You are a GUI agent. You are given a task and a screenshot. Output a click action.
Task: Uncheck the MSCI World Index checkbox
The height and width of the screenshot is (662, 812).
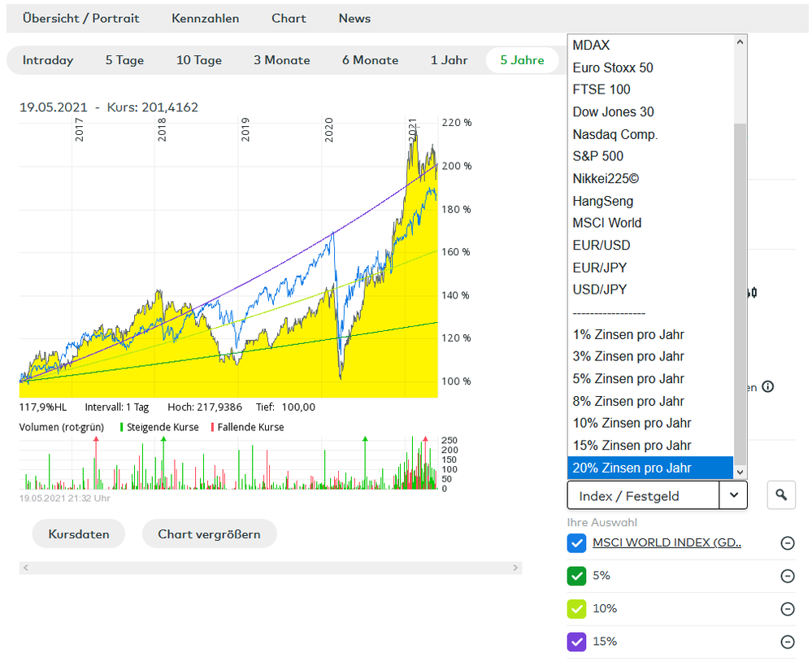[576, 543]
